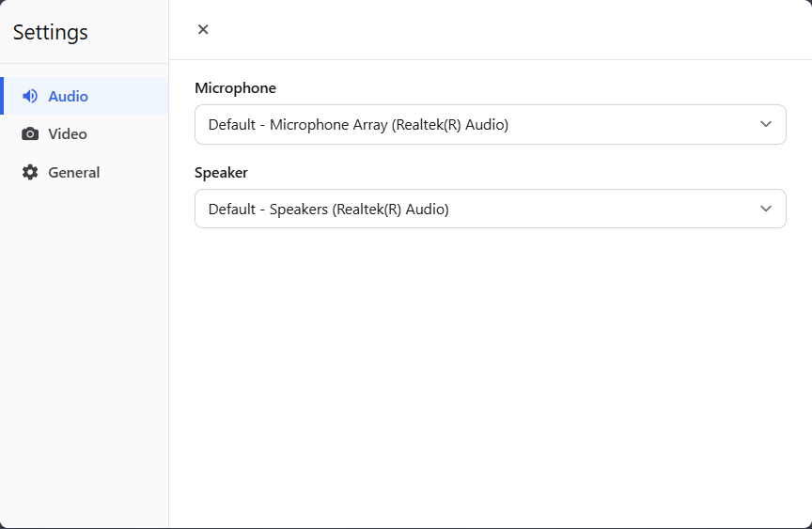Click the gear icon beside General
This screenshot has width=812, height=529.
(30, 173)
